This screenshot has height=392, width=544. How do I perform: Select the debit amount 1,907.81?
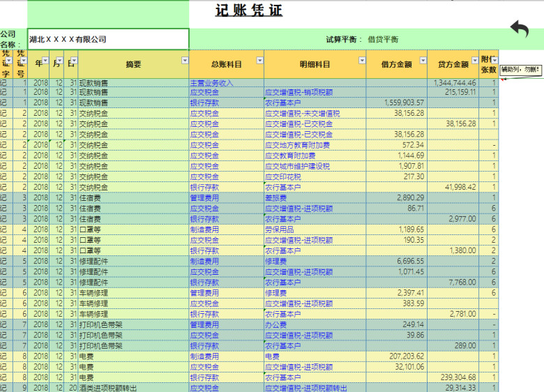[x=397, y=166]
